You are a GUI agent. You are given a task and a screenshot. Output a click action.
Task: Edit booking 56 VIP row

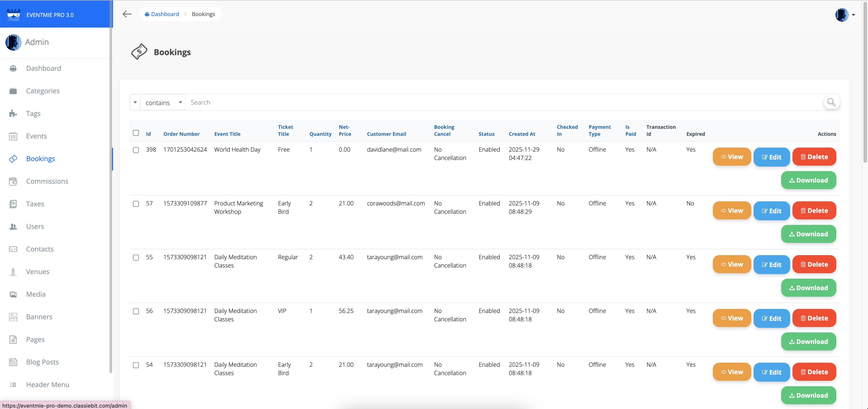coord(771,318)
